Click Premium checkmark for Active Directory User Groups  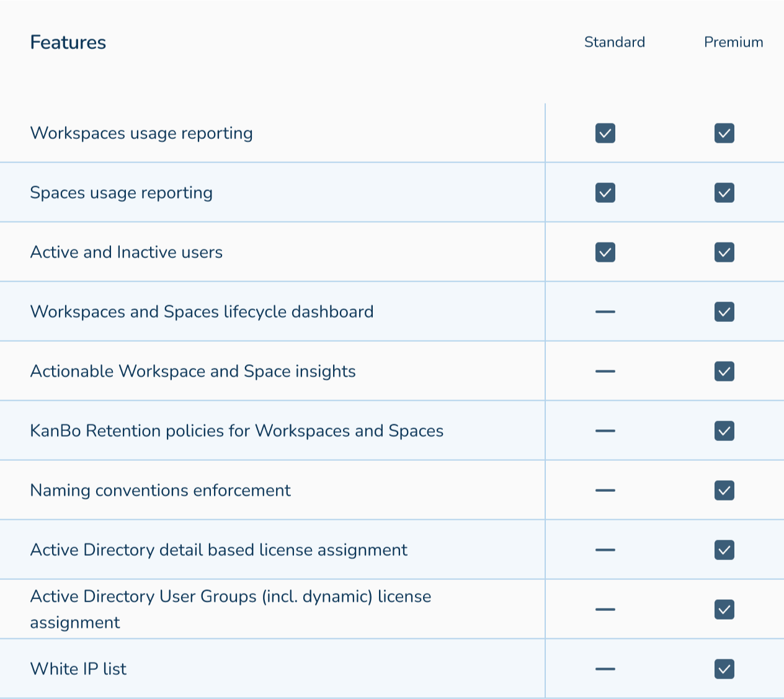coord(724,610)
